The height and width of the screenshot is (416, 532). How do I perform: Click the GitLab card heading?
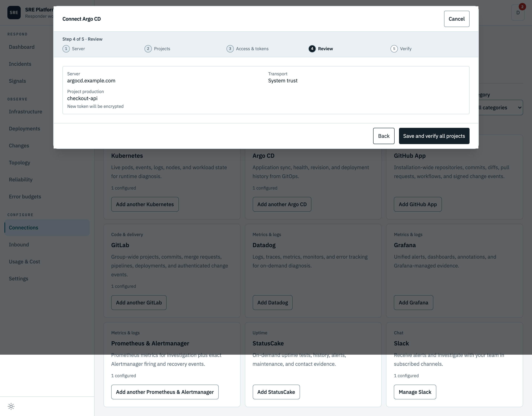coord(120,245)
